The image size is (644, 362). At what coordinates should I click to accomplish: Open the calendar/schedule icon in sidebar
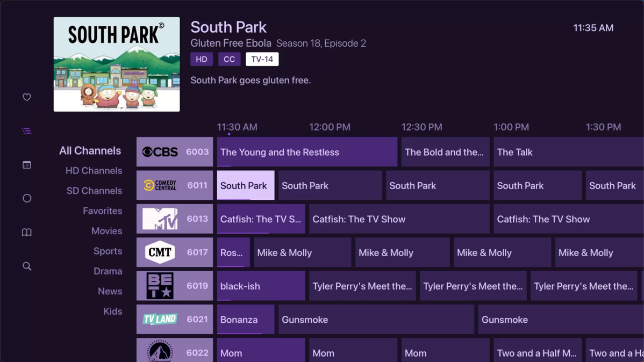coord(26,164)
